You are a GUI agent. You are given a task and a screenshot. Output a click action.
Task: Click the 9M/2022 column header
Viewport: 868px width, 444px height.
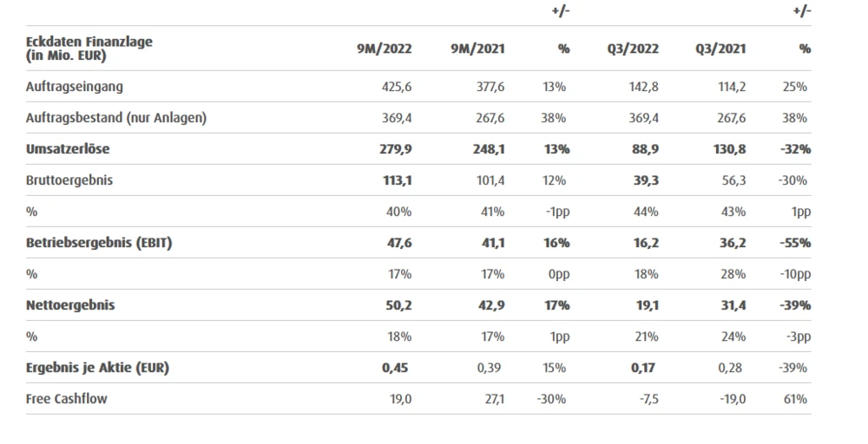tap(384, 49)
